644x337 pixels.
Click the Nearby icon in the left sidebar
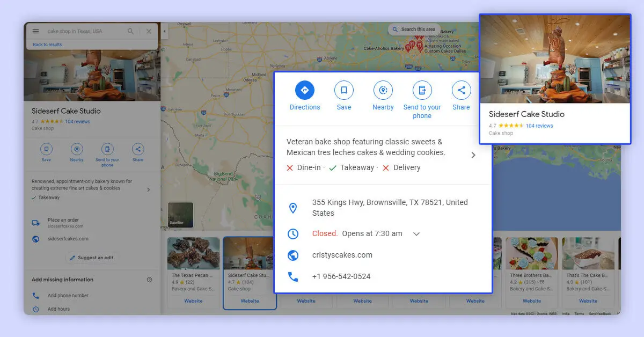tap(77, 149)
